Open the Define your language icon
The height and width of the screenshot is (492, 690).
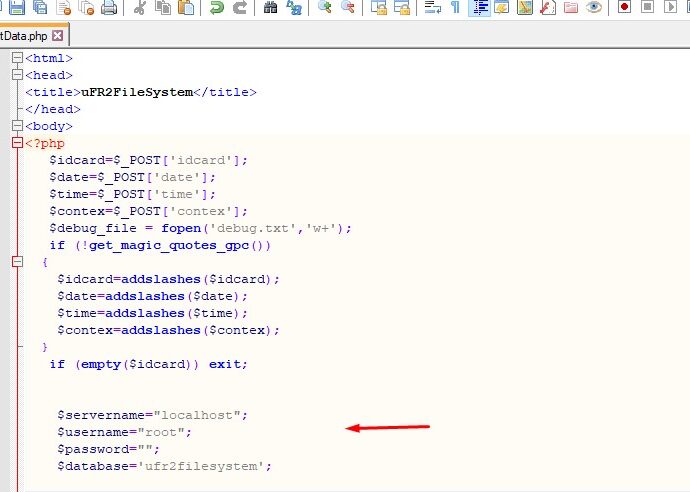(x=502, y=7)
